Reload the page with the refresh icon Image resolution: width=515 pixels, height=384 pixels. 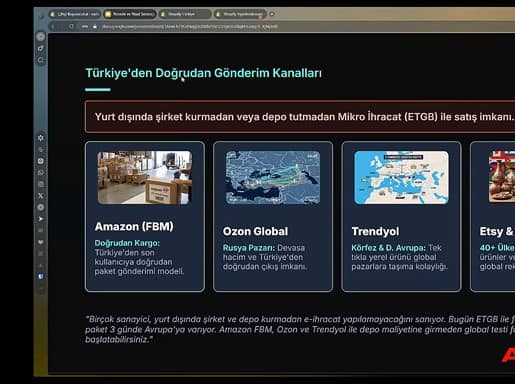[71, 26]
